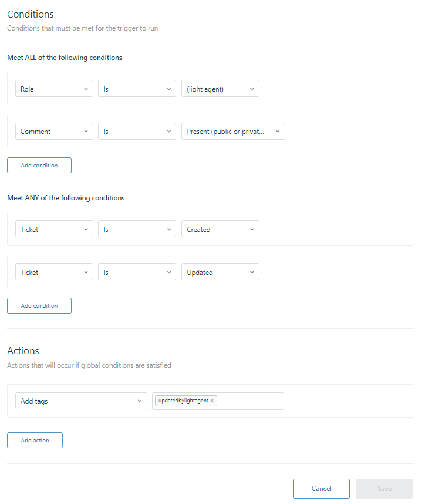The image size is (425, 504).
Task: Open the operator dropdown in Created row
Action: click(x=137, y=230)
